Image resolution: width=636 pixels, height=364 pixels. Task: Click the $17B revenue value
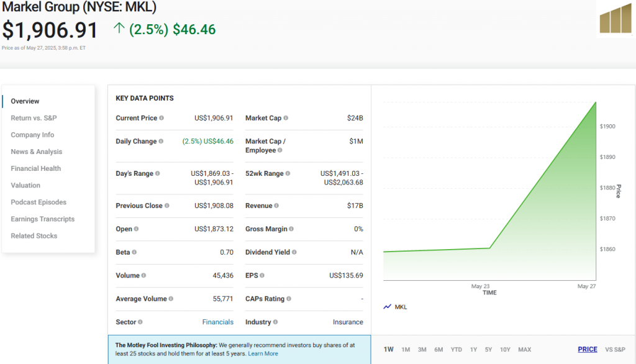(x=355, y=206)
